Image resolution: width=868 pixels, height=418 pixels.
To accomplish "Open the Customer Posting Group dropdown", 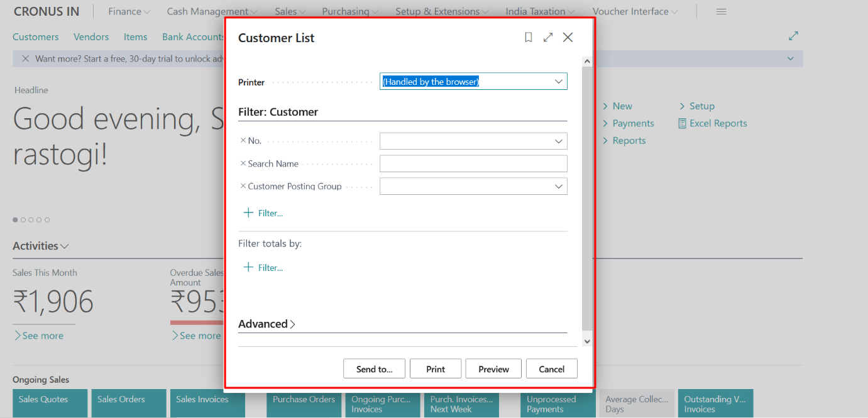I will tap(558, 186).
